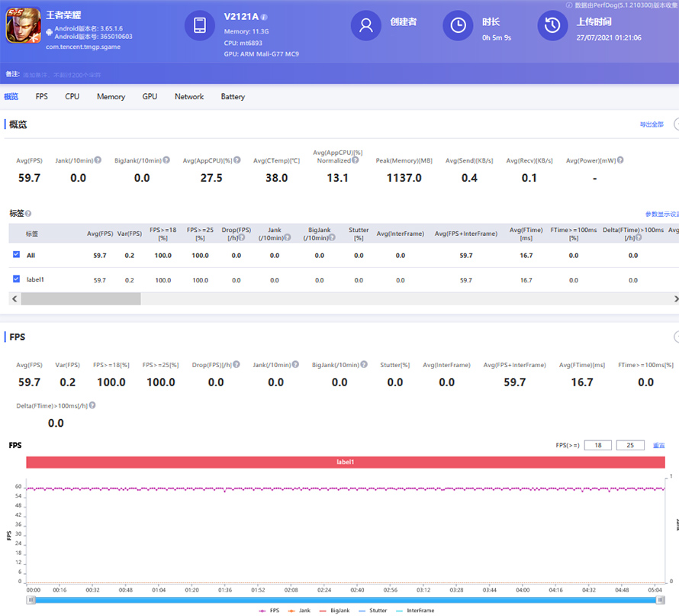Toggle the Jank series in chart legend
This screenshot has height=616, width=679.
click(x=299, y=611)
